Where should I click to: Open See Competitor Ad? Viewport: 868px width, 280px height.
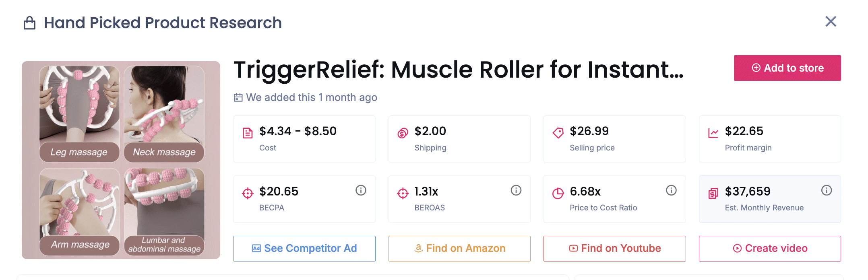click(304, 248)
